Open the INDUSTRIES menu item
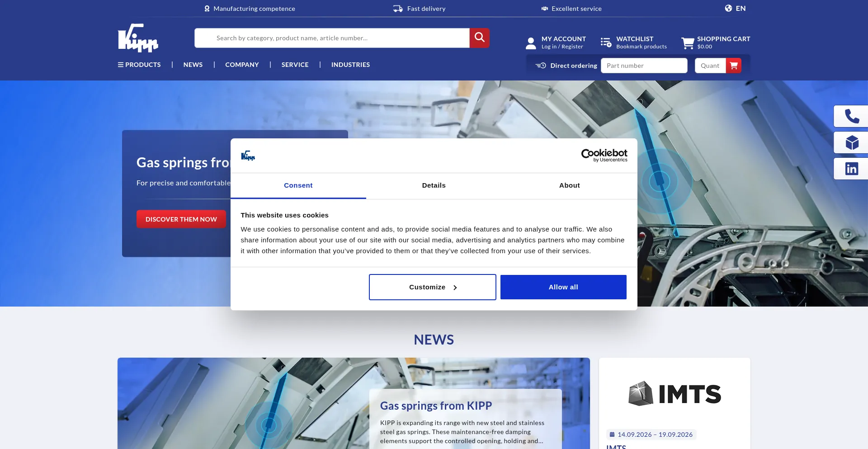 pos(350,65)
